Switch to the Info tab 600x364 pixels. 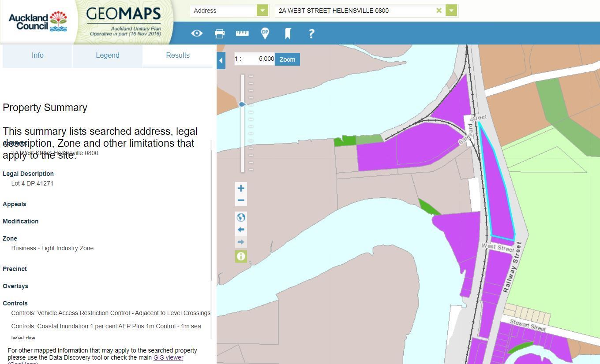[x=37, y=56]
